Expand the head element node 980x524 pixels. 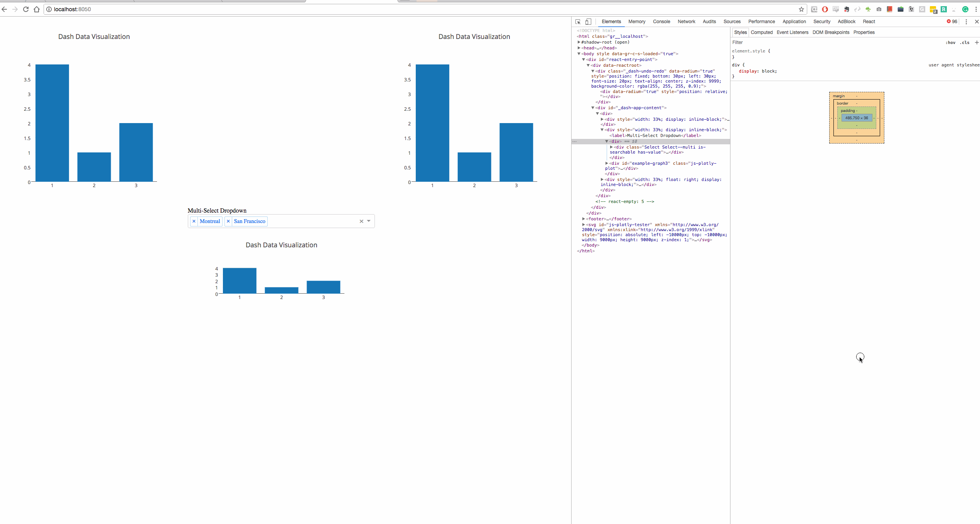579,48
